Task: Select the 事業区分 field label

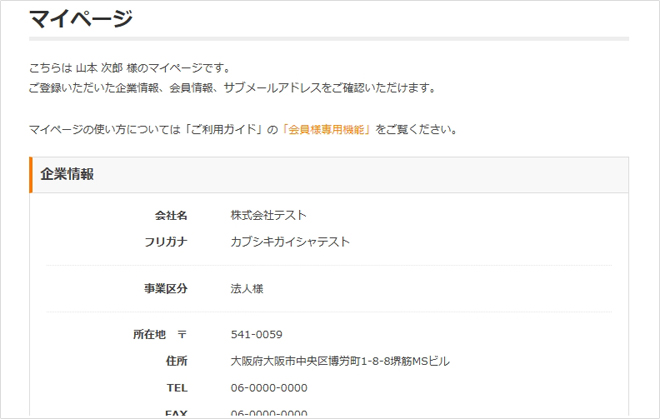Action: click(x=166, y=289)
